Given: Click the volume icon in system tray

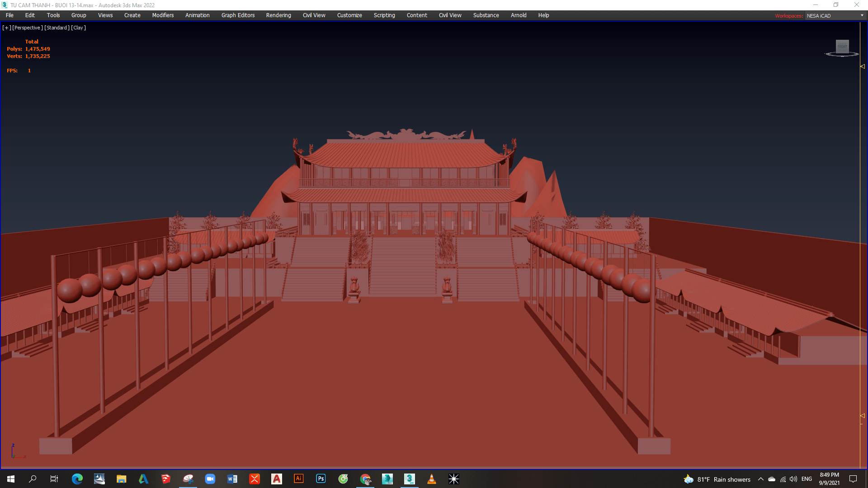Looking at the screenshot, I should point(793,479).
